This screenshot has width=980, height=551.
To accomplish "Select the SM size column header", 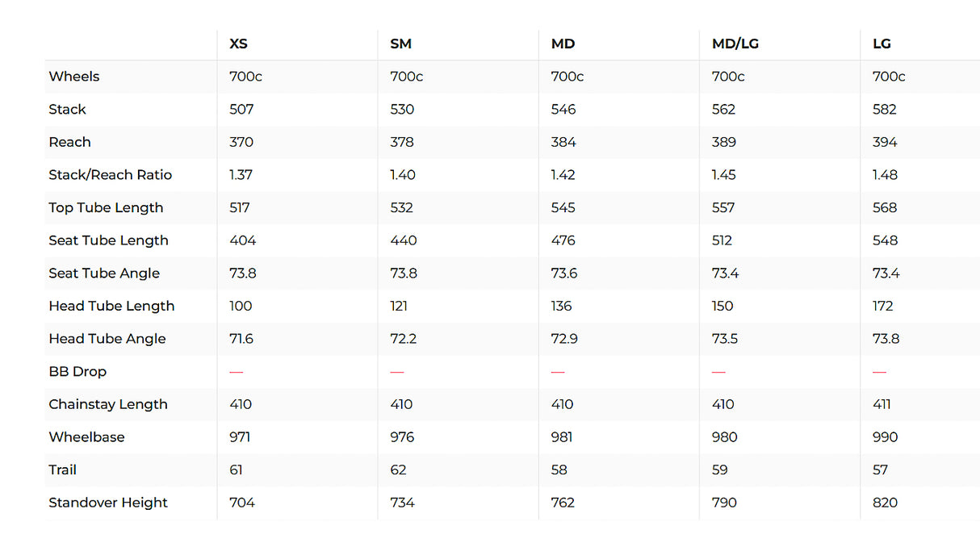I will tap(400, 44).
